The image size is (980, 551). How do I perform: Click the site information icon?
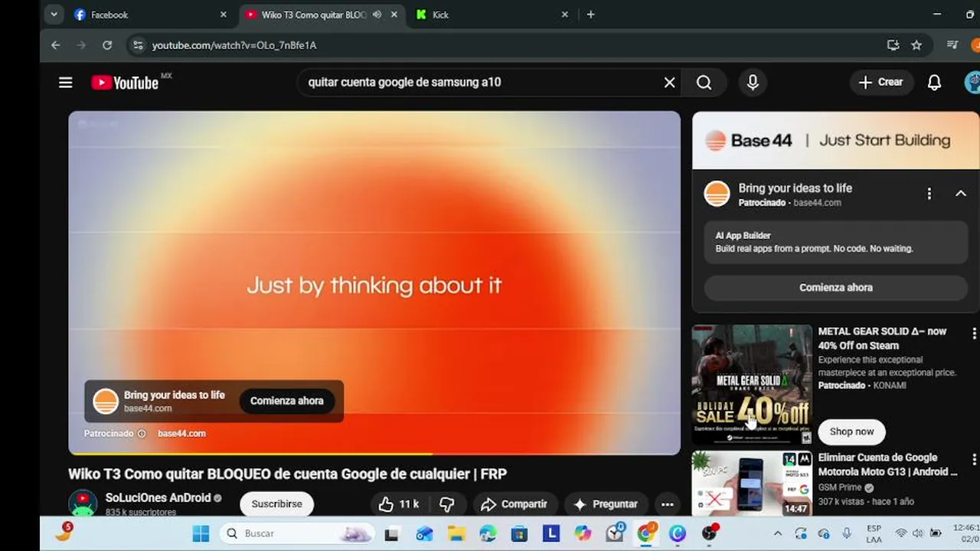138,45
